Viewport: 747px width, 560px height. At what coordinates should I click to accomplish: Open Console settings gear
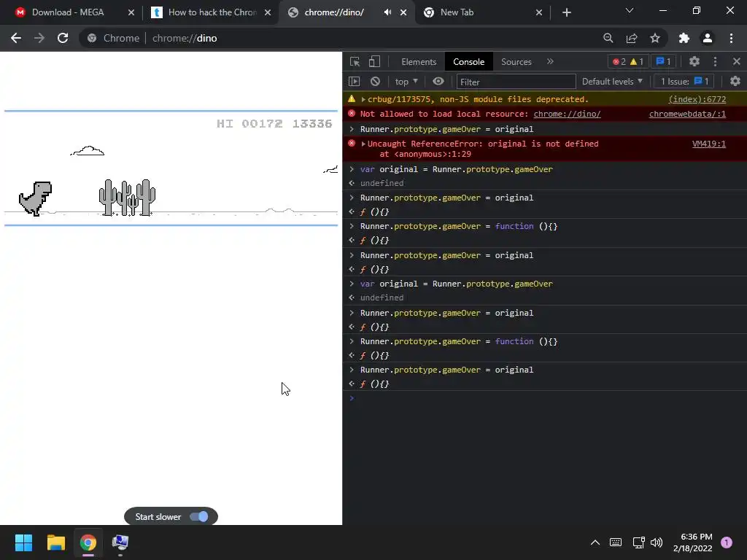[735, 82]
